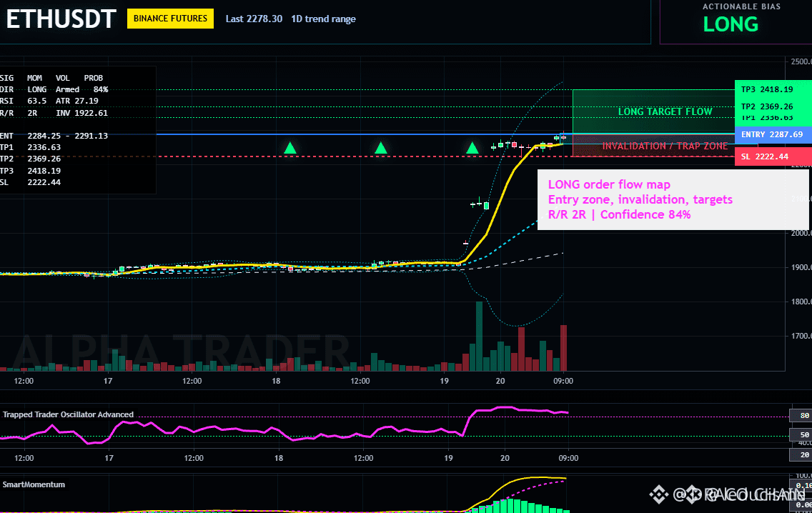Click the TP1 2336.63 row in stats table

30,147
